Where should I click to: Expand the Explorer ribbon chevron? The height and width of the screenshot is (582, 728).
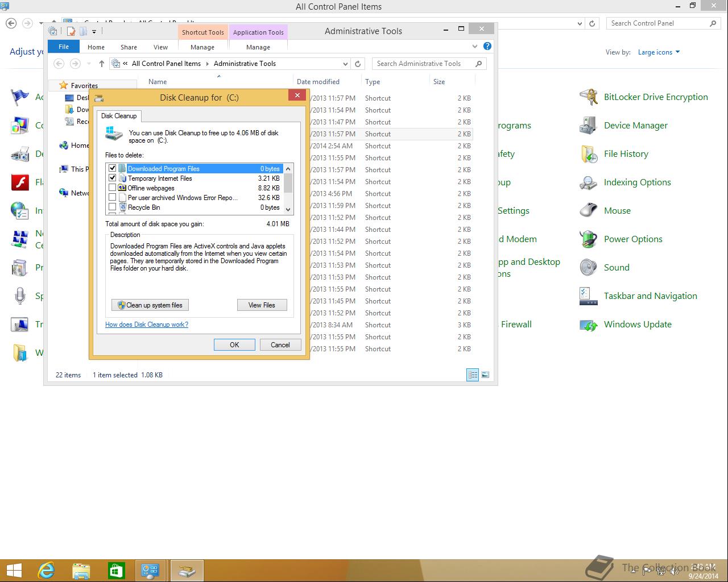click(475, 47)
